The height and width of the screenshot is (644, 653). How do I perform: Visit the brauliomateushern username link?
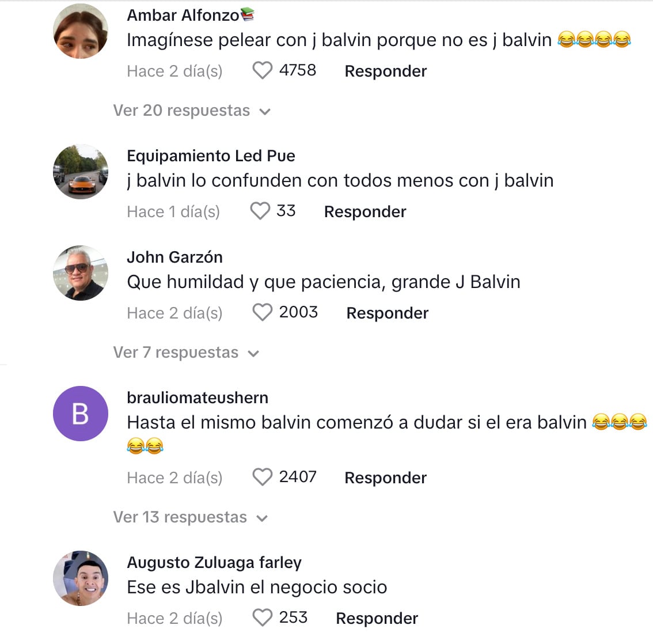pyautogui.click(x=198, y=397)
